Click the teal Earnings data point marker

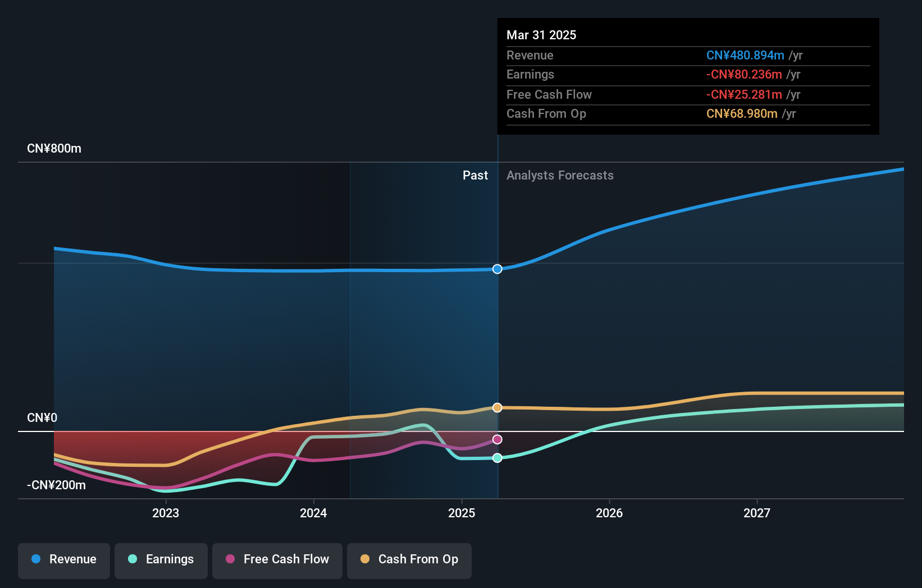point(497,458)
